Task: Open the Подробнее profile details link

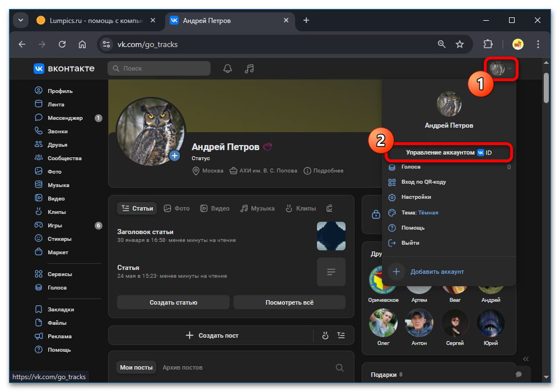Action: pyautogui.click(x=324, y=171)
